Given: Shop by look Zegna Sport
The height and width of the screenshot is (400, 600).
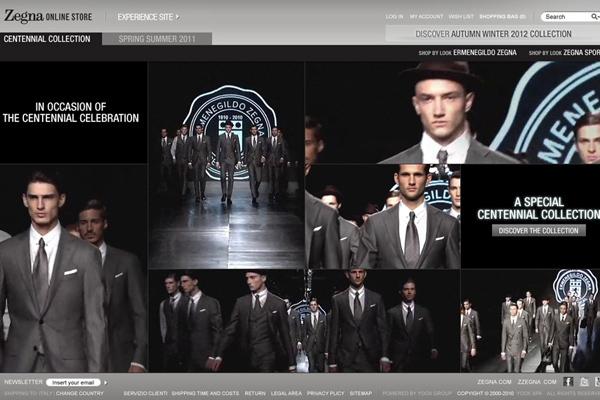Looking at the screenshot, I should (564, 52).
